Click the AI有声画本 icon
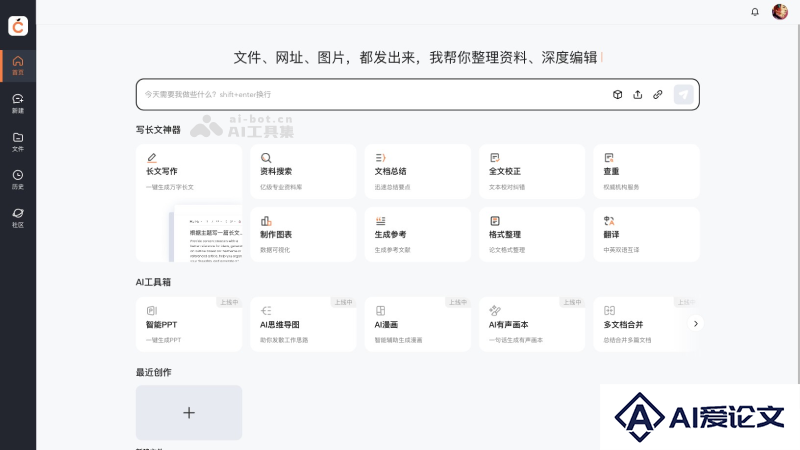The image size is (800, 450). coord(494,310)
